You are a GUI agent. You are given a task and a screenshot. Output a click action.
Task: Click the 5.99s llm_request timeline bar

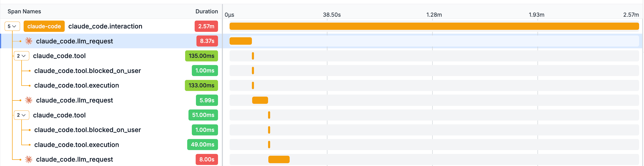click(x=260, y=100)
